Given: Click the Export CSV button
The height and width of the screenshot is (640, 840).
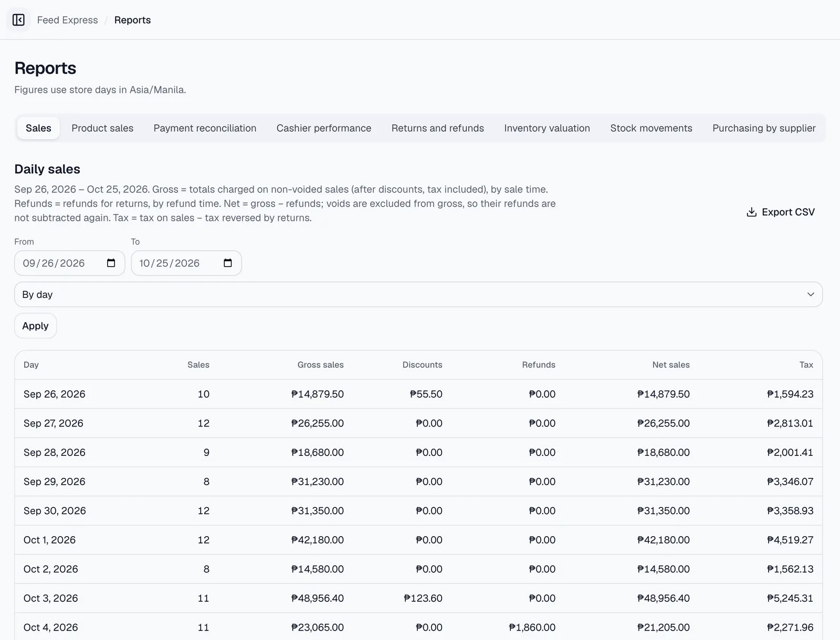Looking at the screenshot, I should [x=781, y=212].
